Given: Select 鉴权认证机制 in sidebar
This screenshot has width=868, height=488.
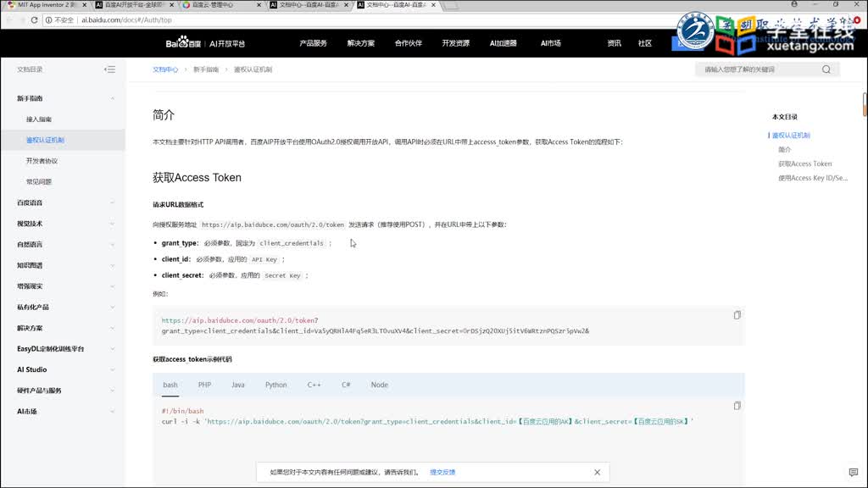Looking at the screenshot, I should click(x=45, y=140).
